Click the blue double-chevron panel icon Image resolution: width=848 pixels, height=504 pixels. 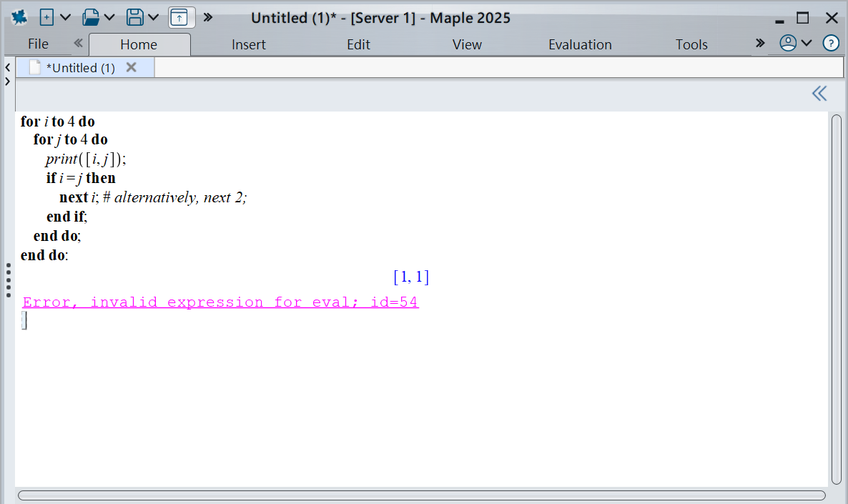pyautogui.click(x=819, y=94)
